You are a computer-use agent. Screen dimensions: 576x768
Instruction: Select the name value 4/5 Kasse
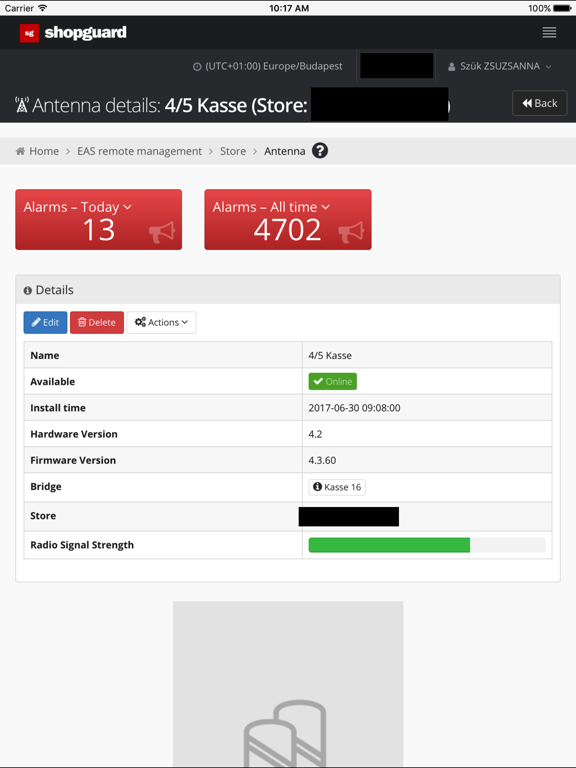click(330, 356)
